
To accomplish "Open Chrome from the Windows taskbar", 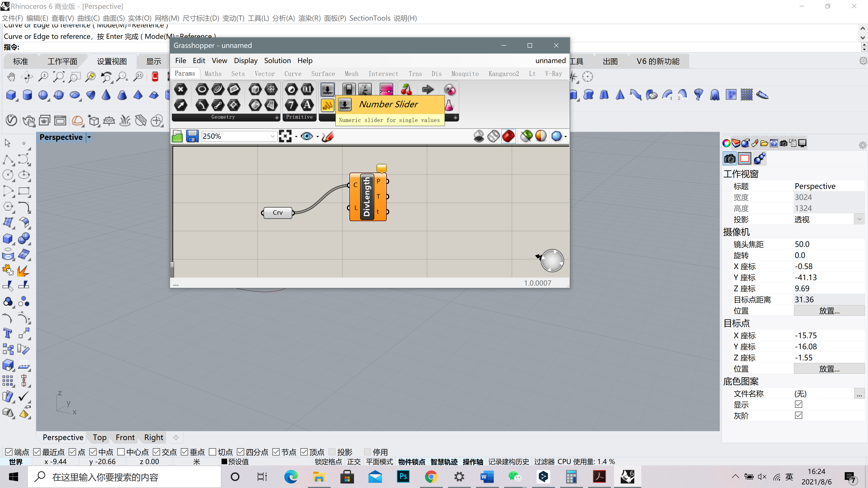I will tap(431, 476).
